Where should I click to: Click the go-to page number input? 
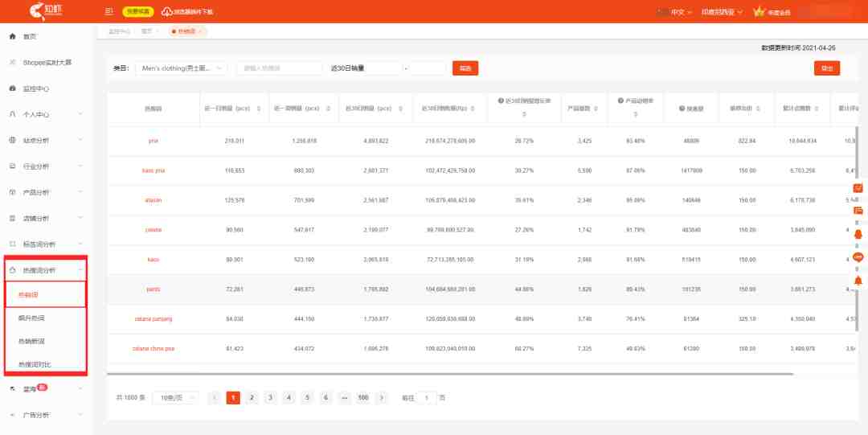point(426,398)
